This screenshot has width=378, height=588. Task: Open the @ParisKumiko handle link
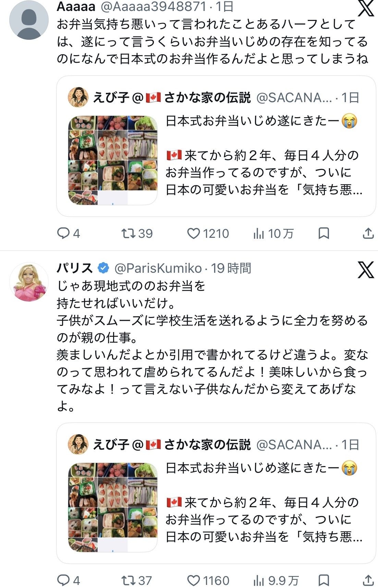158,268
